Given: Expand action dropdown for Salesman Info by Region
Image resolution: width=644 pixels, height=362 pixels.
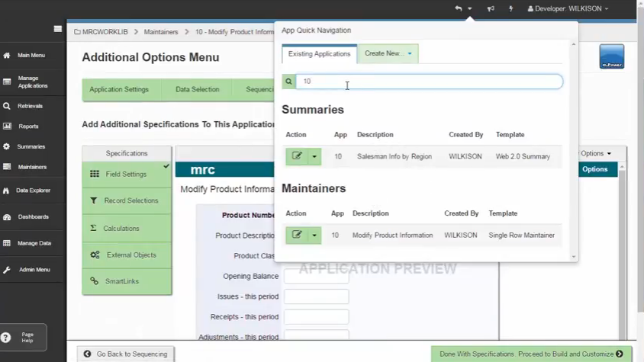Looking at the screenshot, I should coord(314,156).
